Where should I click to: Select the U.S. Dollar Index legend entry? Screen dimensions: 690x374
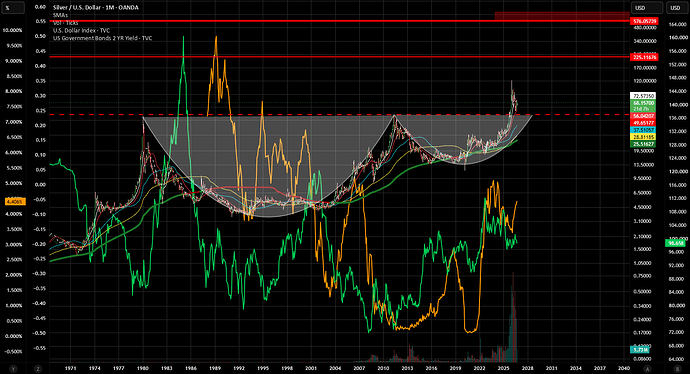tap(81, 30)
